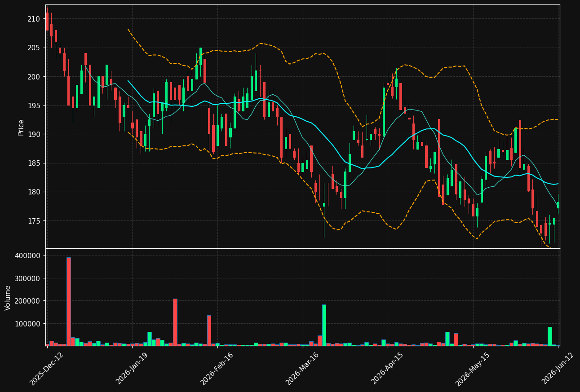Click the 205 price axis value
Image resolution: width=580 pixels, height=392 pixels.
pos(34,48)
